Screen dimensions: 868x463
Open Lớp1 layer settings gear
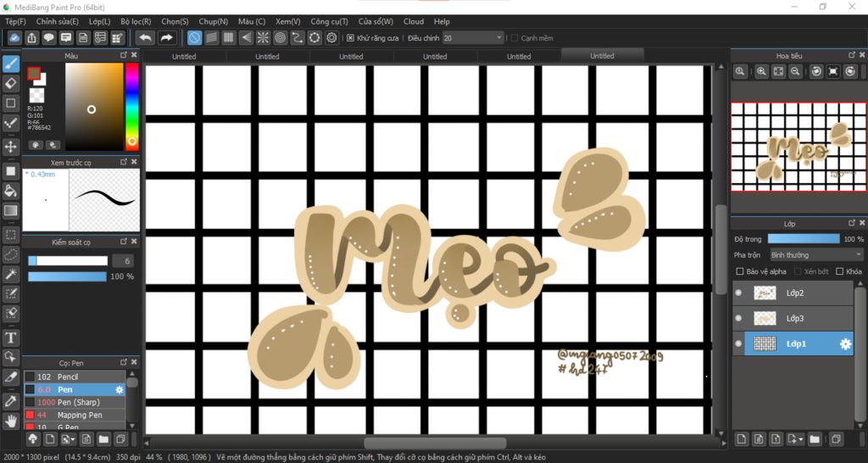pyautogui.click(x=845, y=343)
